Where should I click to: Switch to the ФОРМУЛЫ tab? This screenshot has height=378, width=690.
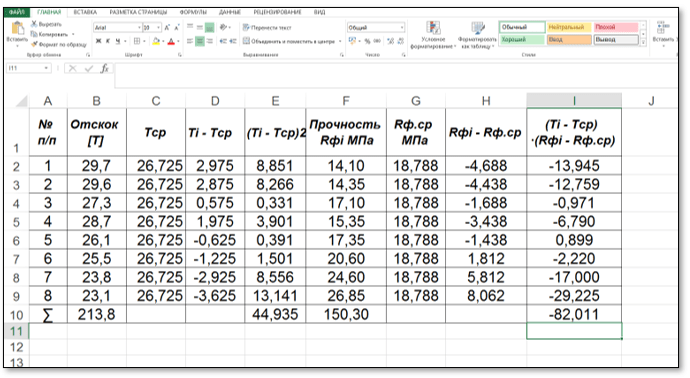(x=193, y=12)
